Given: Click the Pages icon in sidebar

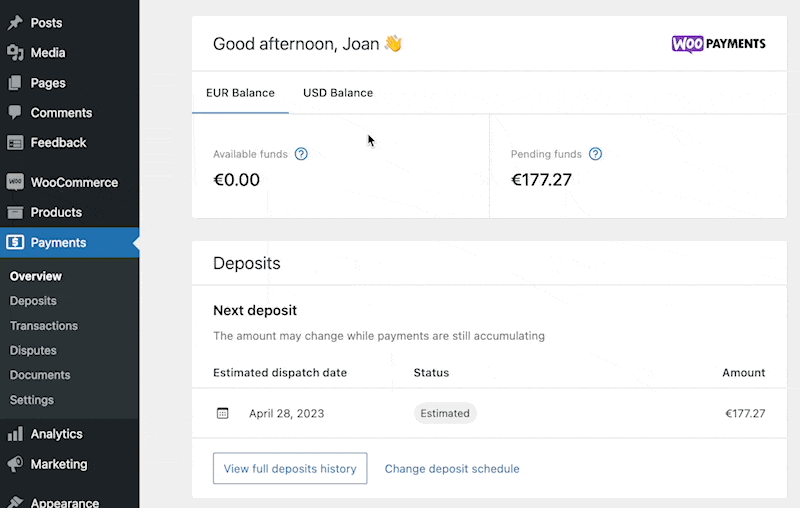Looking at the screenshot, I should (x=15, y=83).
